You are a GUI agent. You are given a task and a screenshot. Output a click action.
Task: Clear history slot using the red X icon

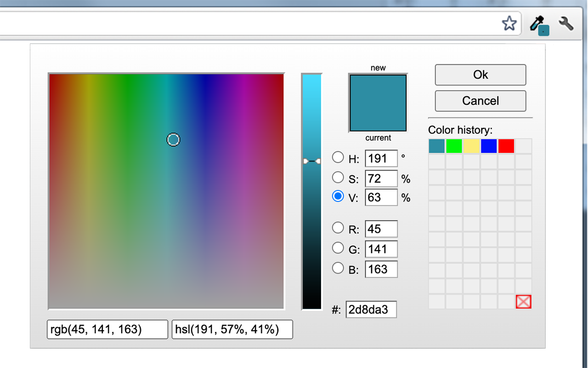pyautogui.click(x=523, y=301)
